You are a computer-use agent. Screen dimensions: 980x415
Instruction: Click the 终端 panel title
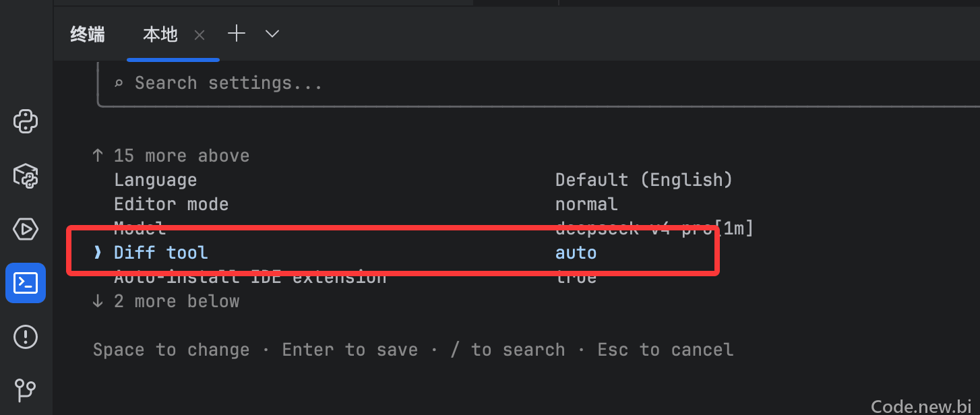coord(88,34)
